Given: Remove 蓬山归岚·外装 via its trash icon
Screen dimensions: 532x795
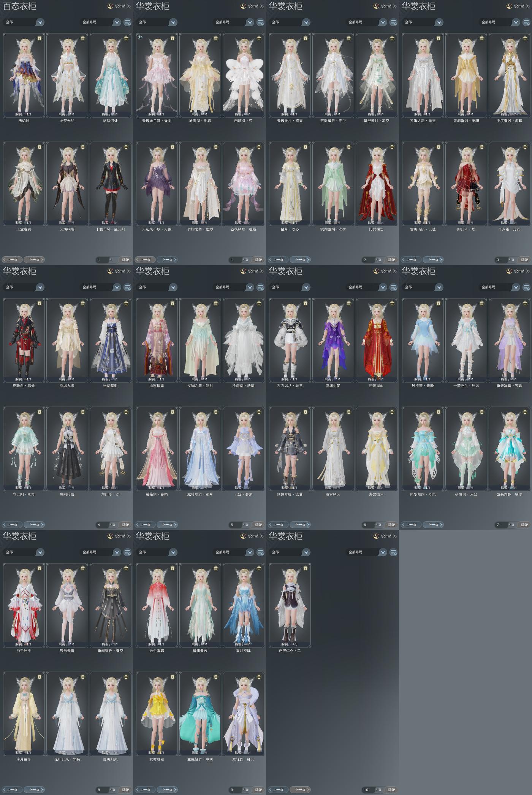Looking at the screenshot, I should 83,677.
